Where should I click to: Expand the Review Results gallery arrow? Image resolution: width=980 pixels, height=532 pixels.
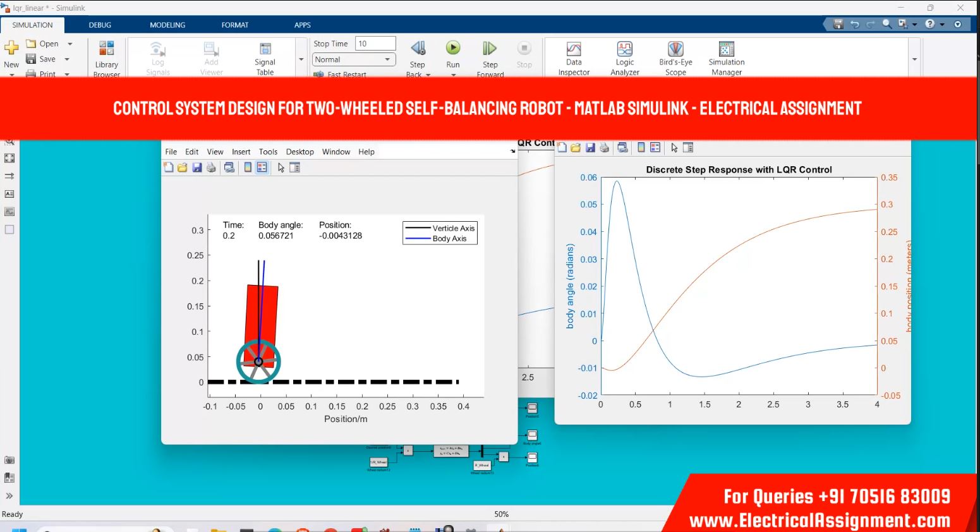(x=914, y=59)
